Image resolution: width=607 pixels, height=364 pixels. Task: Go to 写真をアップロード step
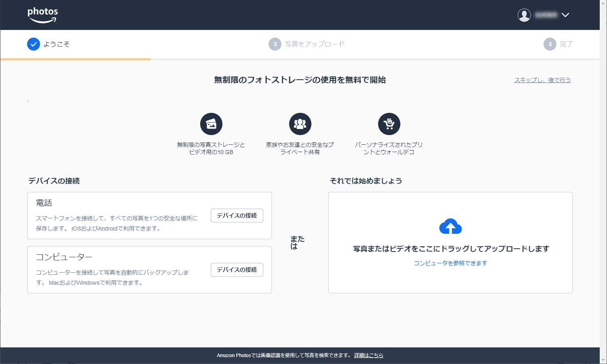(315, 44)
